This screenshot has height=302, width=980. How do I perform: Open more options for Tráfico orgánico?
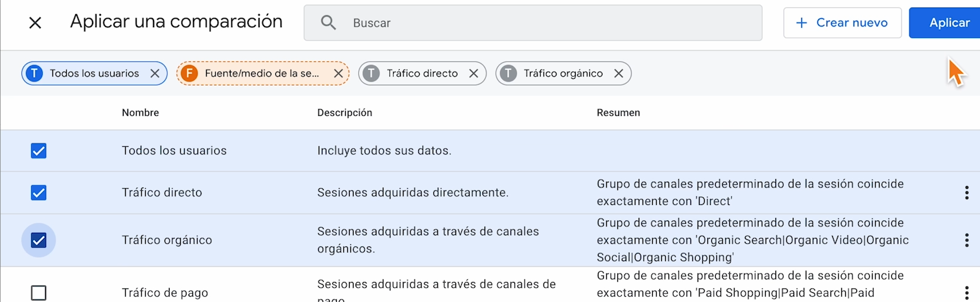click(966, 241)
